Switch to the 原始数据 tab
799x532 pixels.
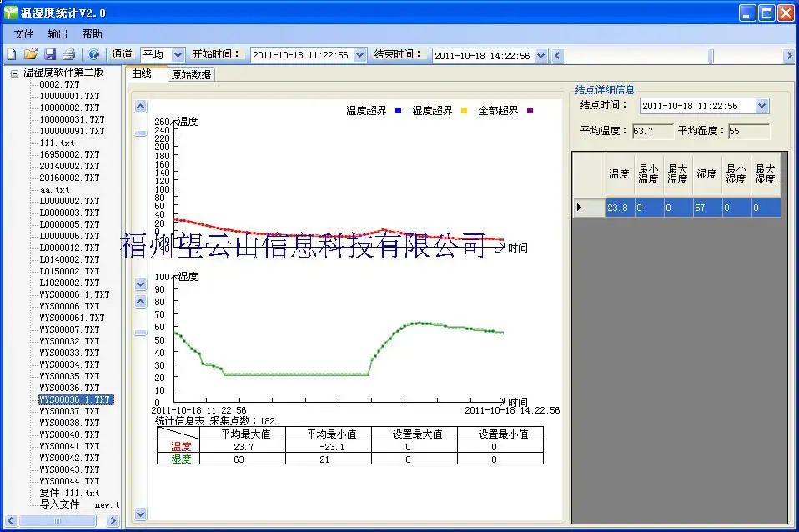(191, 74)
